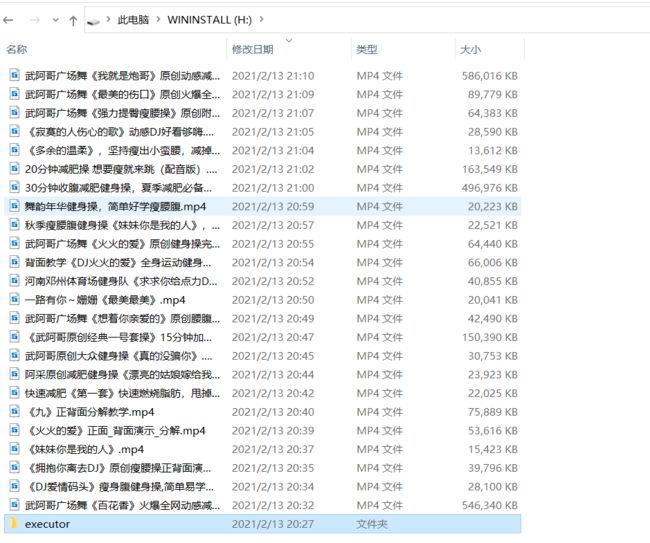Select file name 武阿哥广场舞《百花香》
650x543 pixels.
[123, 505]
